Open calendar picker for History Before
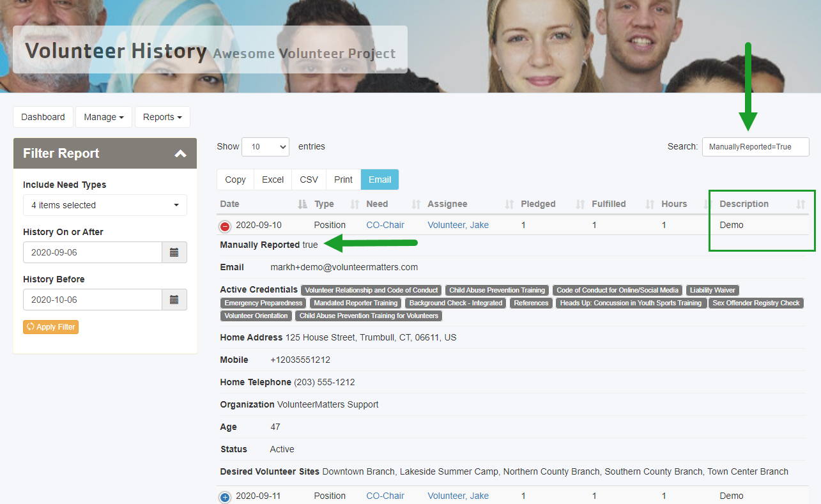Screen dimensions: 821x504 (174, 300)
